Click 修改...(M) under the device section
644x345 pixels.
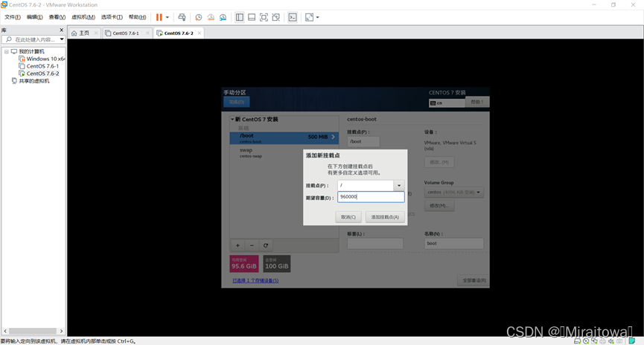coord(439,162)
